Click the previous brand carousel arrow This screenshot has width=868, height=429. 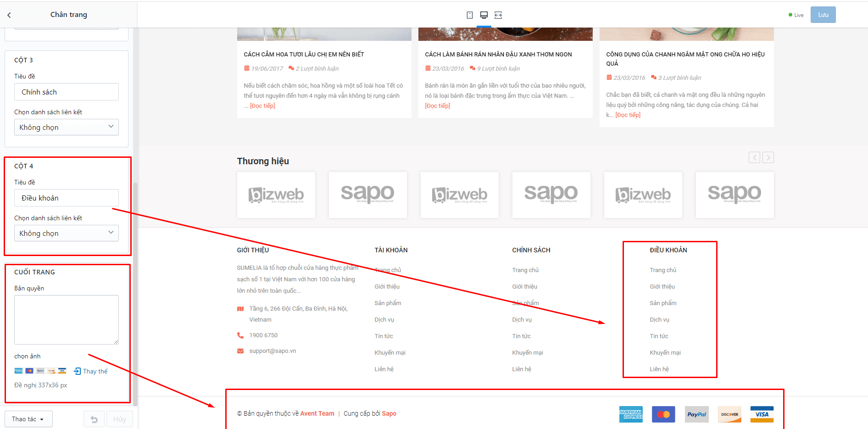point(754,157)
